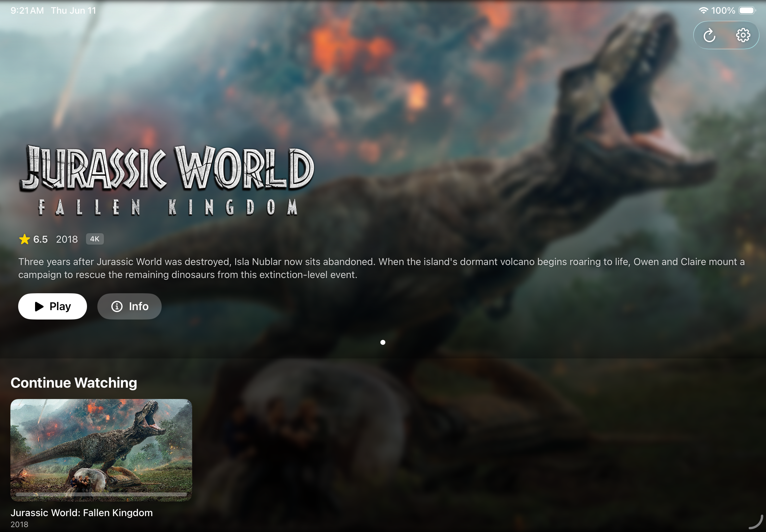Screen dimensions: 766x532
Task: Click the yellow star rating icon
Action: tap(24, 239)
